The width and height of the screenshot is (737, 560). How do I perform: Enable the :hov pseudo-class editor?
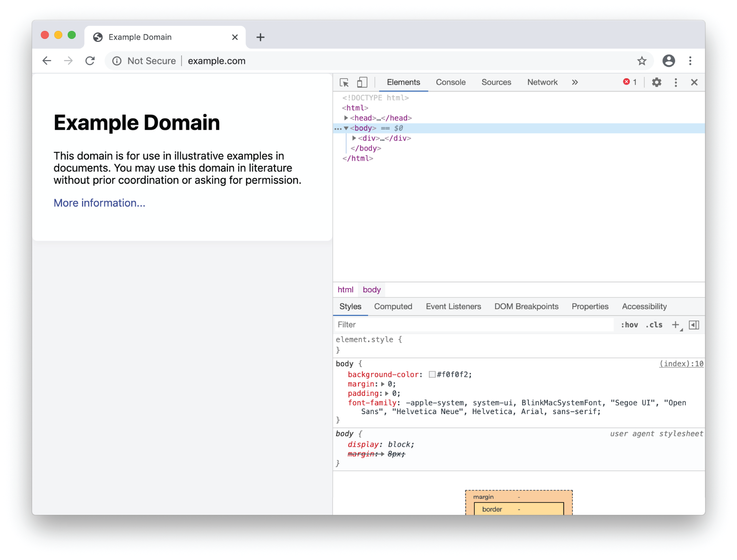(x=630, y=324)
